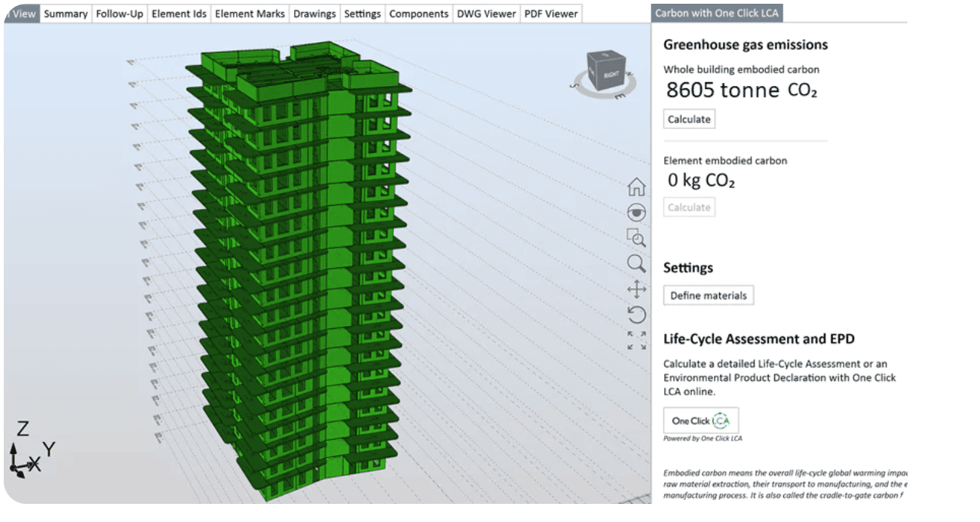This screenshot has height=522, width=980.
Task: Click the Life-Cycle Assessment and EPD heading
Action: [x=759, y=339]
